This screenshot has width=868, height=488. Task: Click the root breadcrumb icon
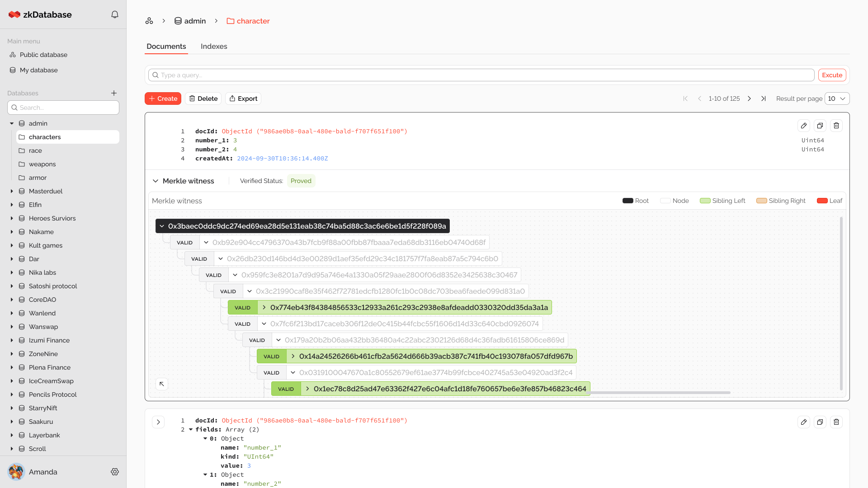tap(149, 21)
